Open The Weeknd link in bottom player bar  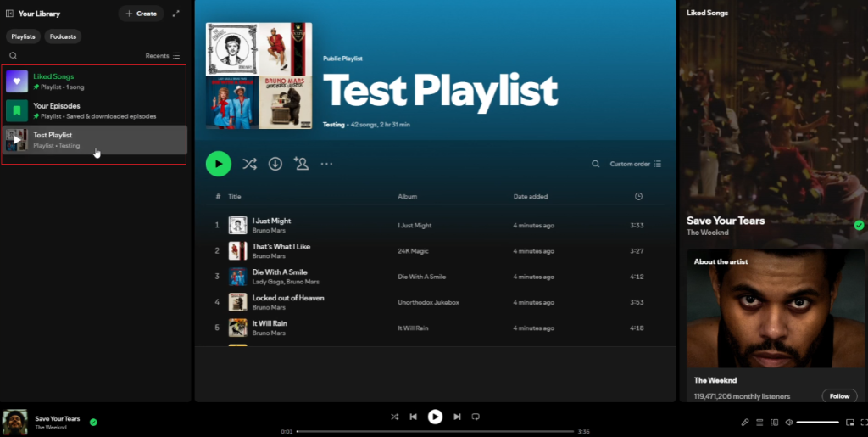click(x=51, y=428)
